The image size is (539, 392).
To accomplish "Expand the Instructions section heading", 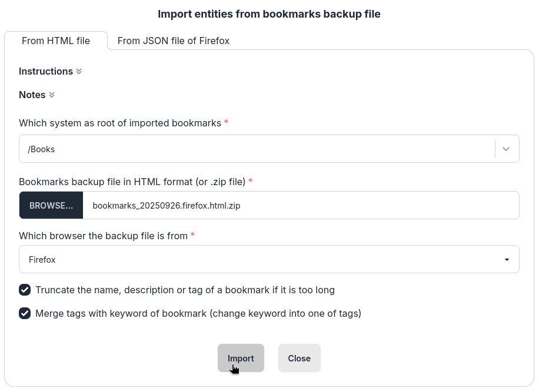I will coord(46,71).
